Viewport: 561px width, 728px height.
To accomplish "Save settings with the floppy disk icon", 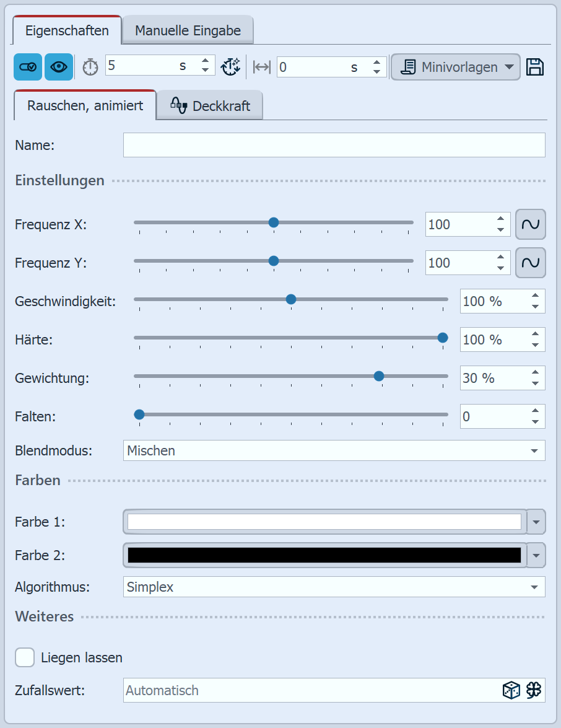I will point(535,67).
